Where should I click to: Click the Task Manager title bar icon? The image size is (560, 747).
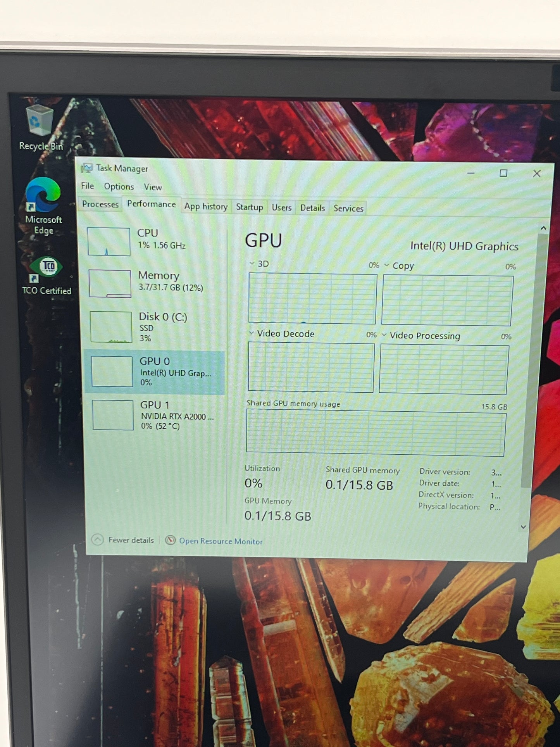87,168
